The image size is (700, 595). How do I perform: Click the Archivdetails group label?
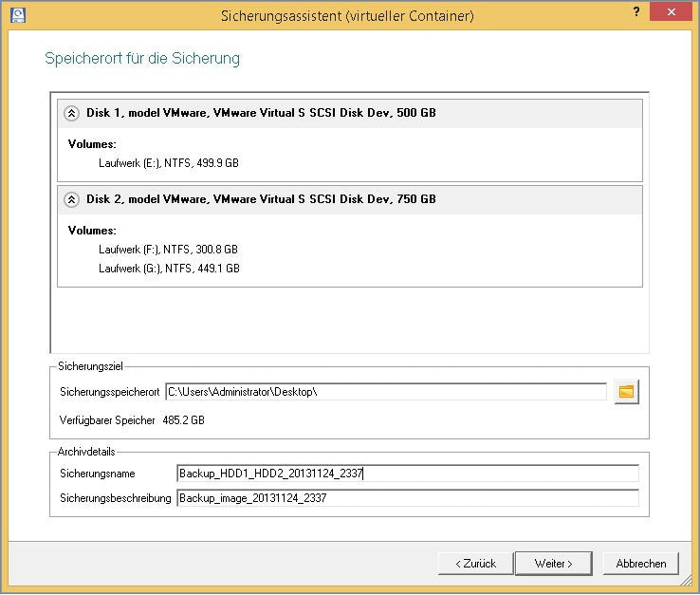point(86,452)
